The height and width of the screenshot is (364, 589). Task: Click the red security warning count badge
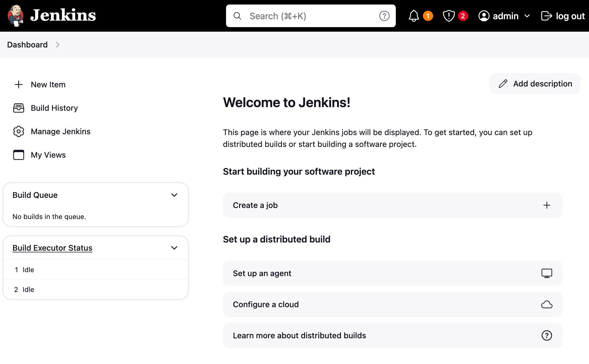pos(463,16)
